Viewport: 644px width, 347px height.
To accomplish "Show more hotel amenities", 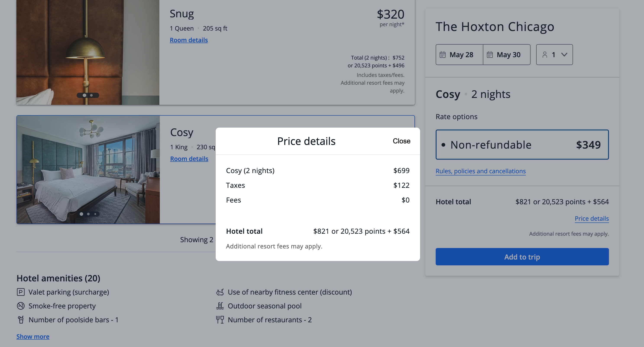I will (x=33, y=337).
